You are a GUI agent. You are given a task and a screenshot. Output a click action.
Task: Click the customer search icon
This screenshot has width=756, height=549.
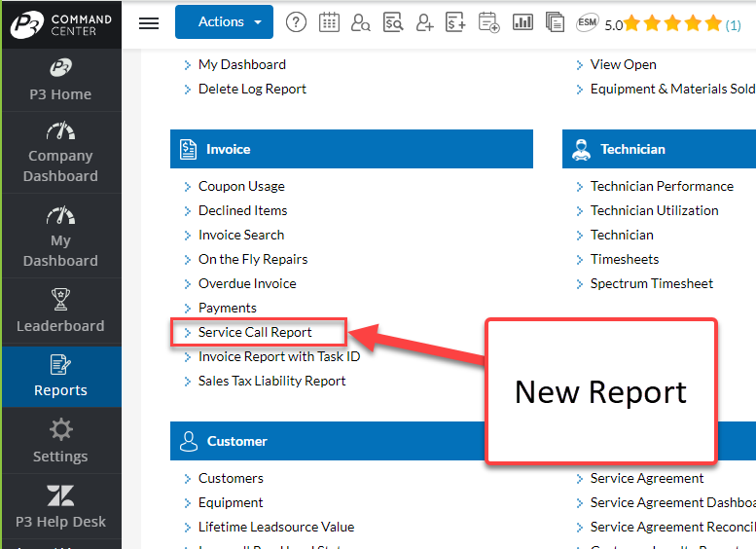pyautogui.click(x=361, y=22)
